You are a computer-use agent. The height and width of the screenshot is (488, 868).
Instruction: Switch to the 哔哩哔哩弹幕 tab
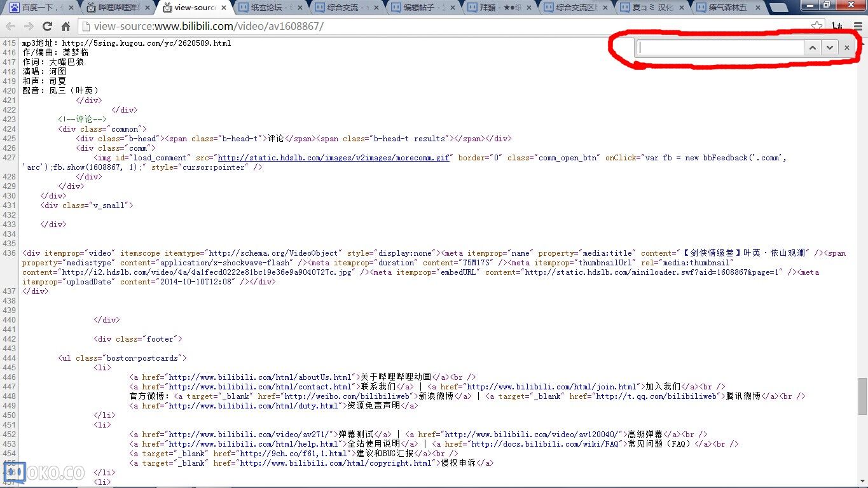pos(119,8)
